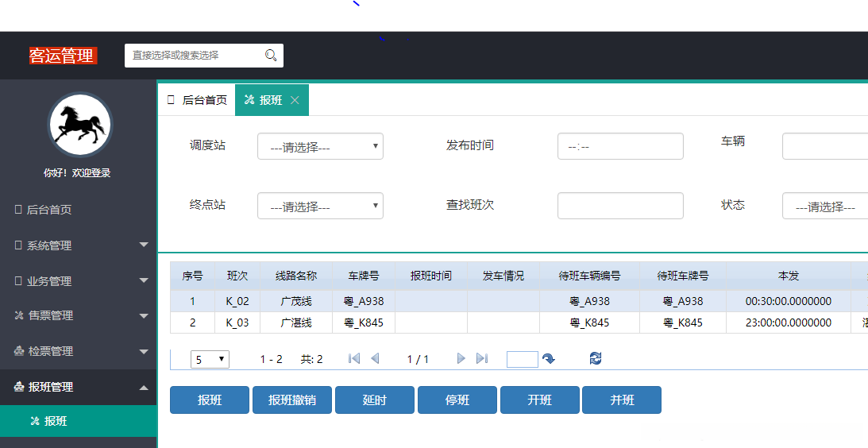
Task: Click the 发布时间 time field
Action: [620, 146]
